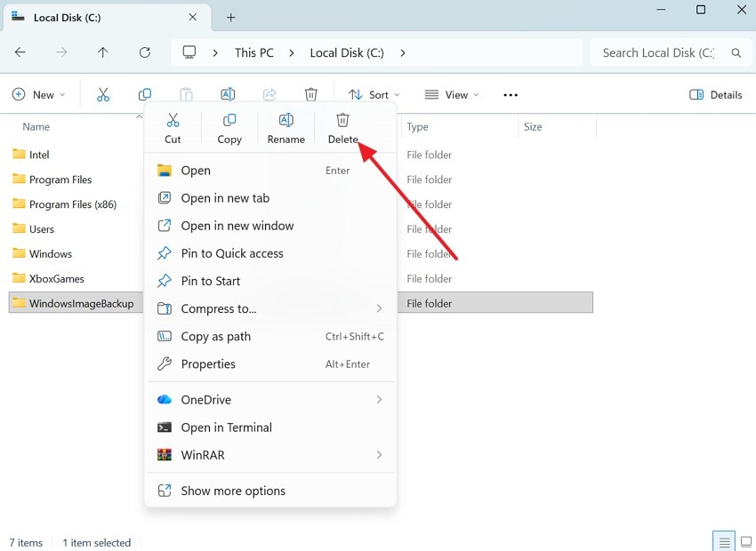This screenshot has width=756, height=551.
Task: Refresh the folder view
Action: pyautogui.click(x=145, y=52)
